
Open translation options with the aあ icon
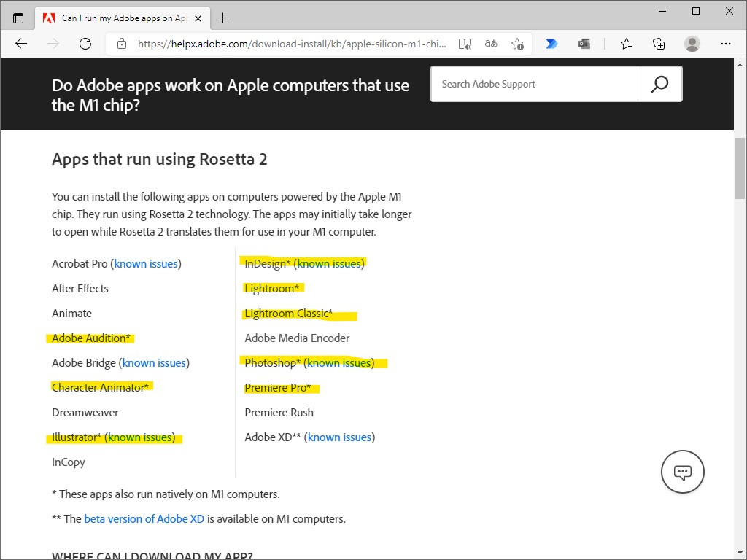point(491,44)
